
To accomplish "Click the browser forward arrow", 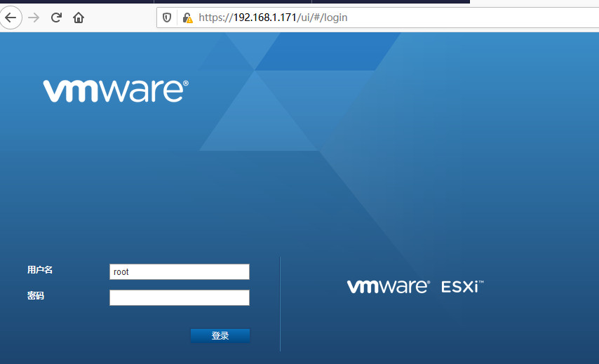I will click(x=34, y=18).
